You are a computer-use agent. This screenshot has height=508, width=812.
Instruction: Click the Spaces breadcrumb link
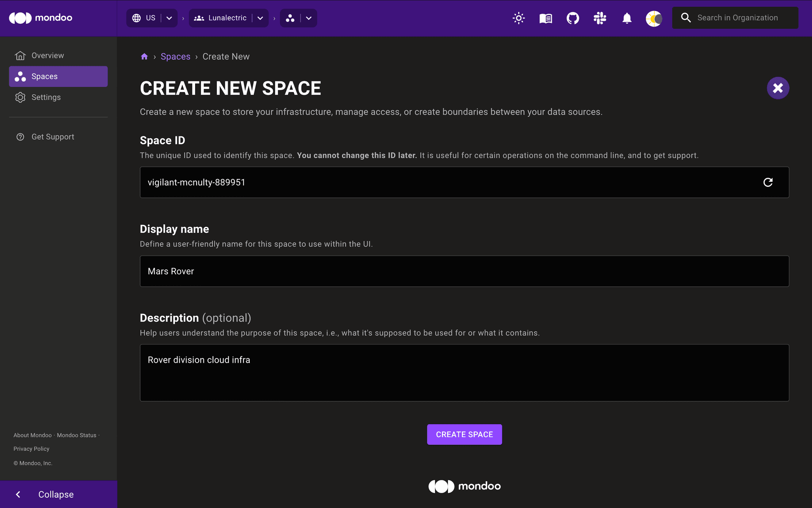coord(176,56)
